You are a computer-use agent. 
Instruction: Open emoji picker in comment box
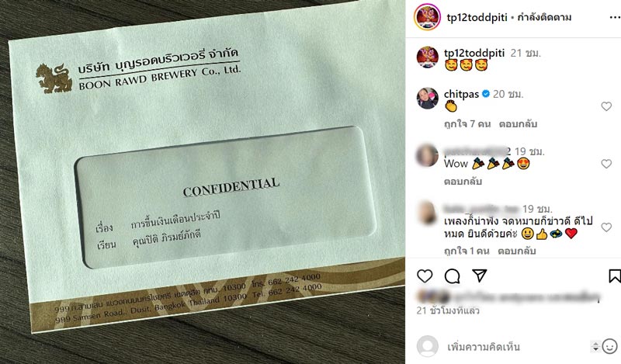[610, 347]
